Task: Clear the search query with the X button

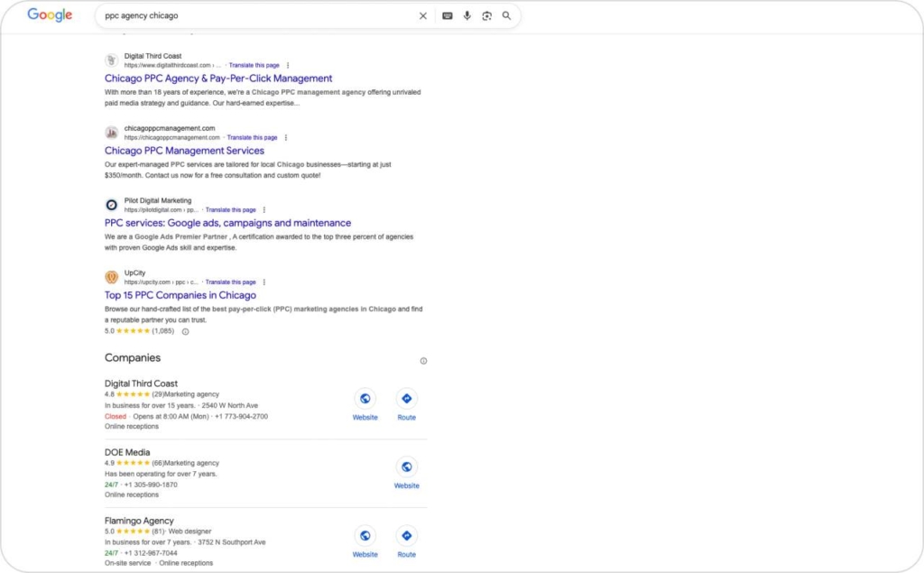Action: pyautogui.click(x=423, y=15)
